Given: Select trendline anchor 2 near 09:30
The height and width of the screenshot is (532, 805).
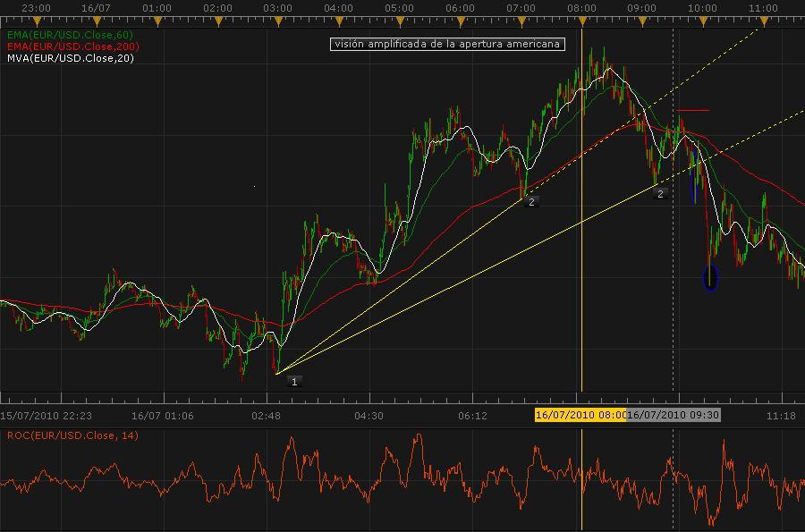Looking at the screenshot, I should (660, 194).
